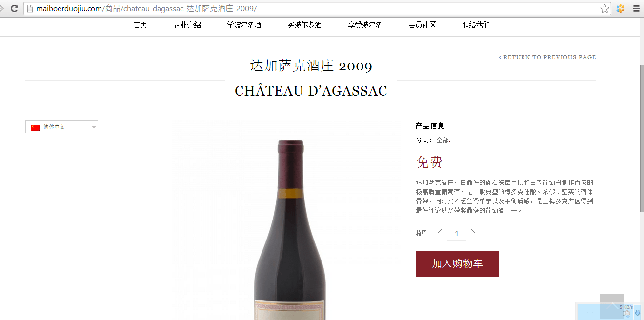Image resolution: width=644 pixels, height=320 pixels.
Task: Increase quantity with the right arrow
Action: coord(473,233)
